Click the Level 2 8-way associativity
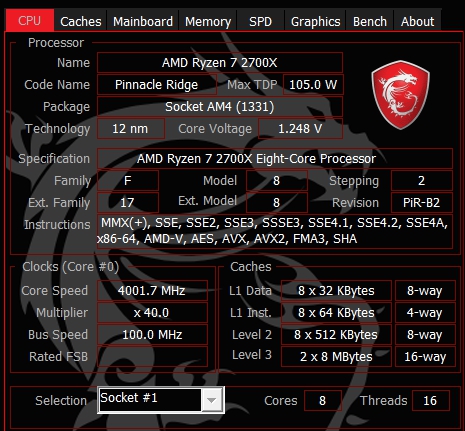Screen dimensions: 465x431 click(425, 335)
